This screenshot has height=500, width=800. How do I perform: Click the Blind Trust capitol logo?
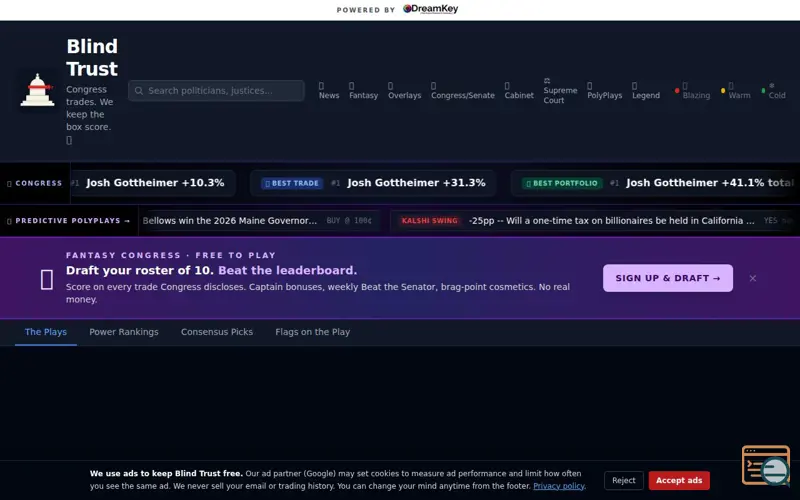click(37, 90)
